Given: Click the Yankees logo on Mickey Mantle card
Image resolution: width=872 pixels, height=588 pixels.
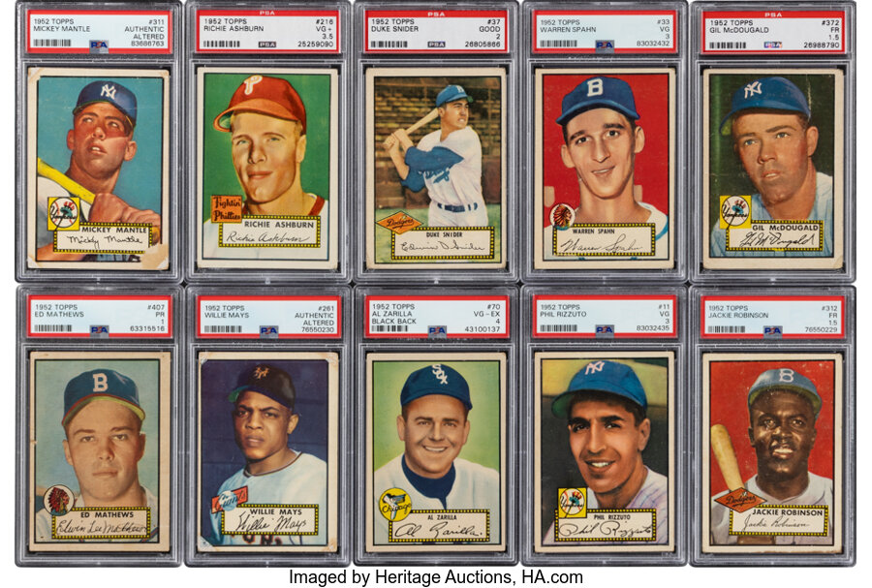Looking at the screenshot, I should [x=63, y=213].
